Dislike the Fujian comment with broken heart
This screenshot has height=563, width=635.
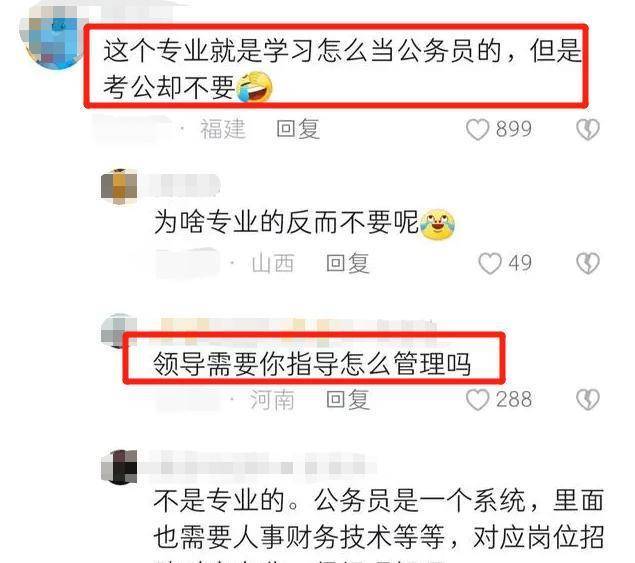coord(588,130)
